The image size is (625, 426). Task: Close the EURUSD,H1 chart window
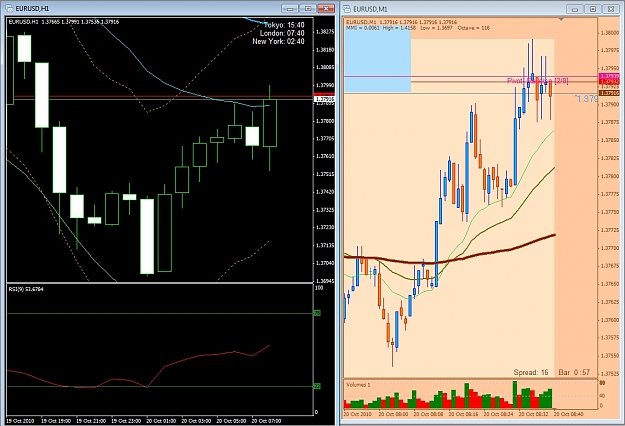point(326,8)
